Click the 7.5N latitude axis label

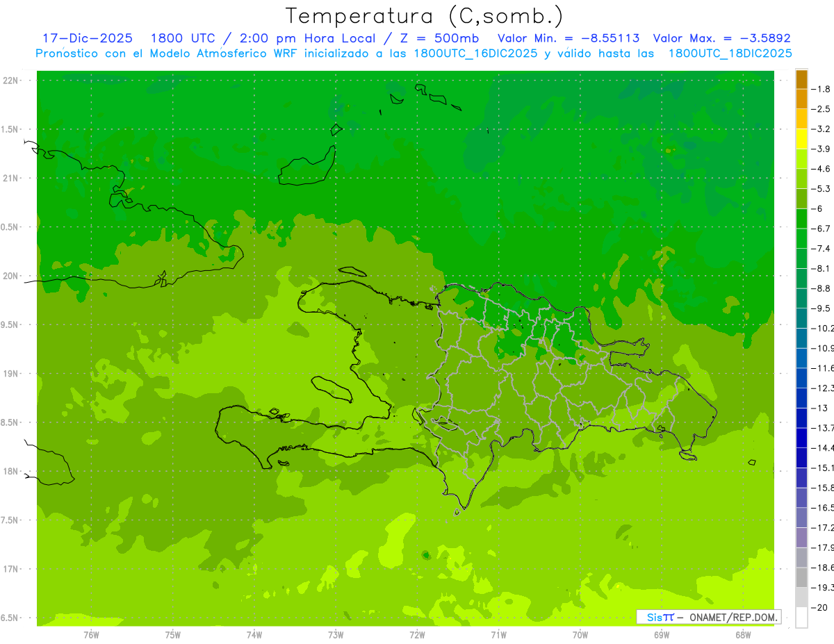(10, 520)
